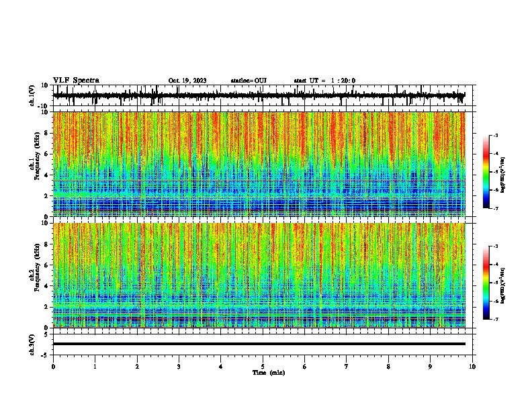The width and height of the screenshot is (532, 411).
Task: Click time axis tick label "3"
Action: click(x=179, y=367)
